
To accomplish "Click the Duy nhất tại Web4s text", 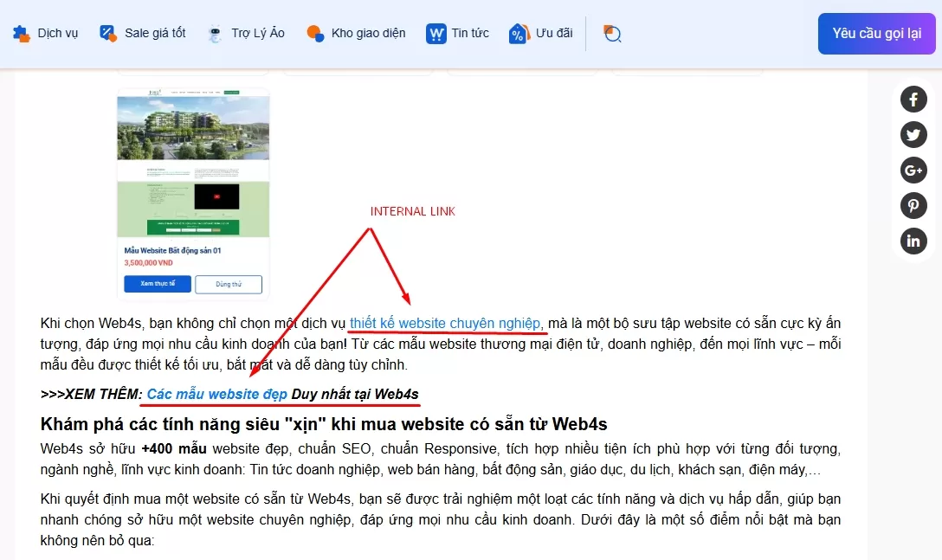I will tap(355, 394).
